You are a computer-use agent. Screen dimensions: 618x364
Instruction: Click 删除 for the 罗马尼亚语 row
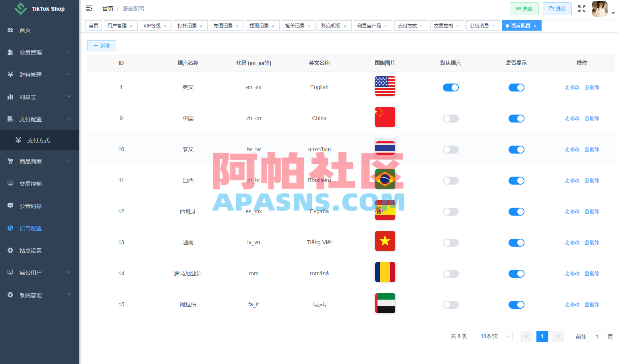pos(592,274)
